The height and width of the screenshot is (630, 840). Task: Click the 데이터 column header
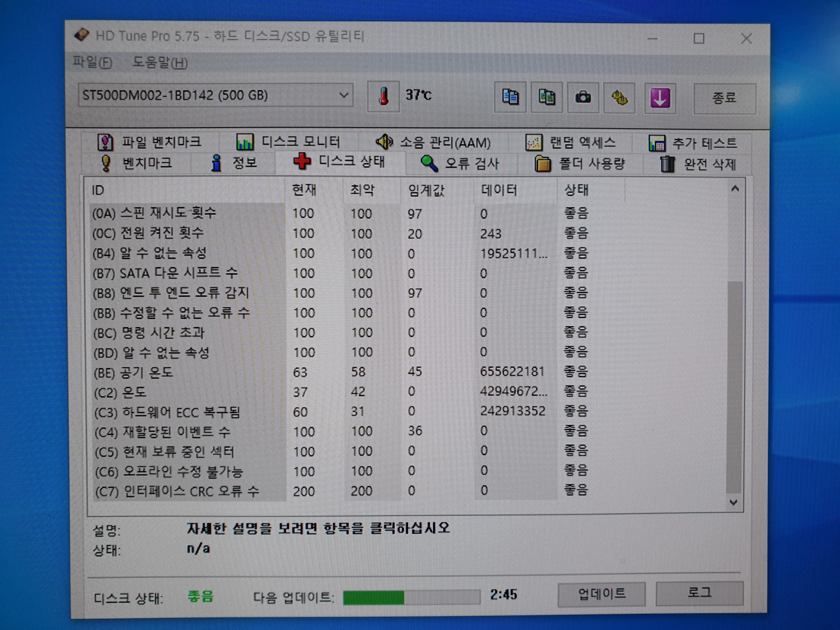515,190
